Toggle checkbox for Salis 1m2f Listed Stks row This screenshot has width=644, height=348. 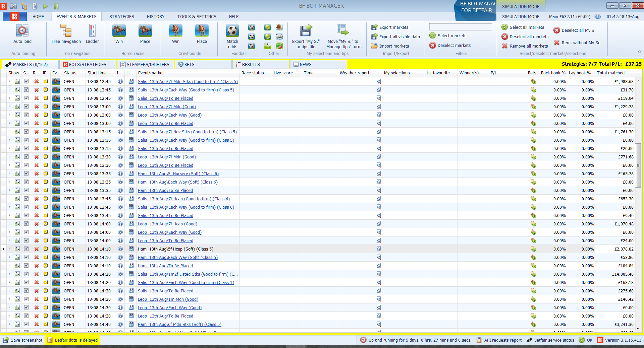click(x=26, y=274)
